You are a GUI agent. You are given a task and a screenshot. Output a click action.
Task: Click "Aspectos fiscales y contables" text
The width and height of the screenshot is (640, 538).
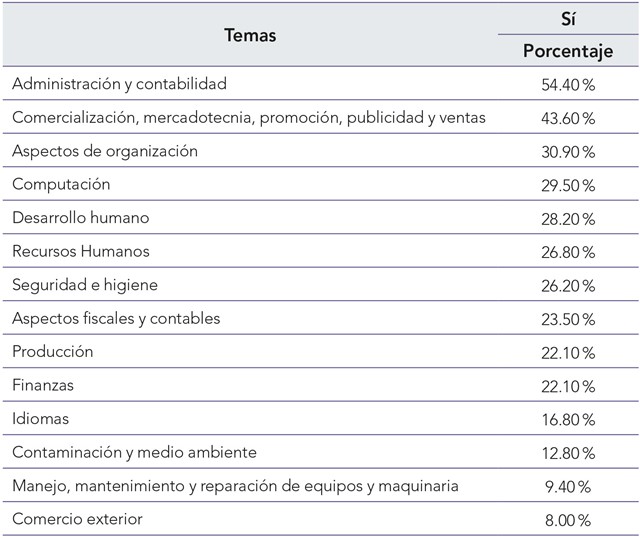point(116,319)
